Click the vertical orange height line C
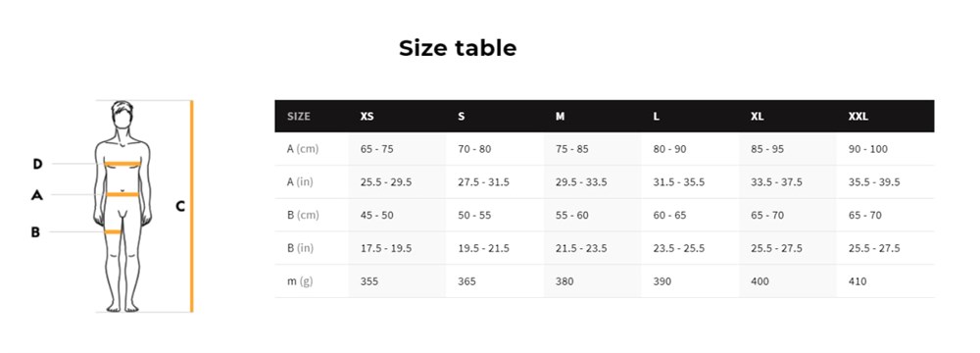The image size is (980, 353). [192, 206]
